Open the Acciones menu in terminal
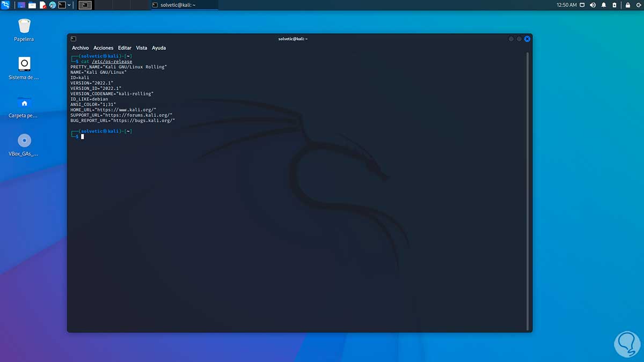 click(x=104, y=48)
